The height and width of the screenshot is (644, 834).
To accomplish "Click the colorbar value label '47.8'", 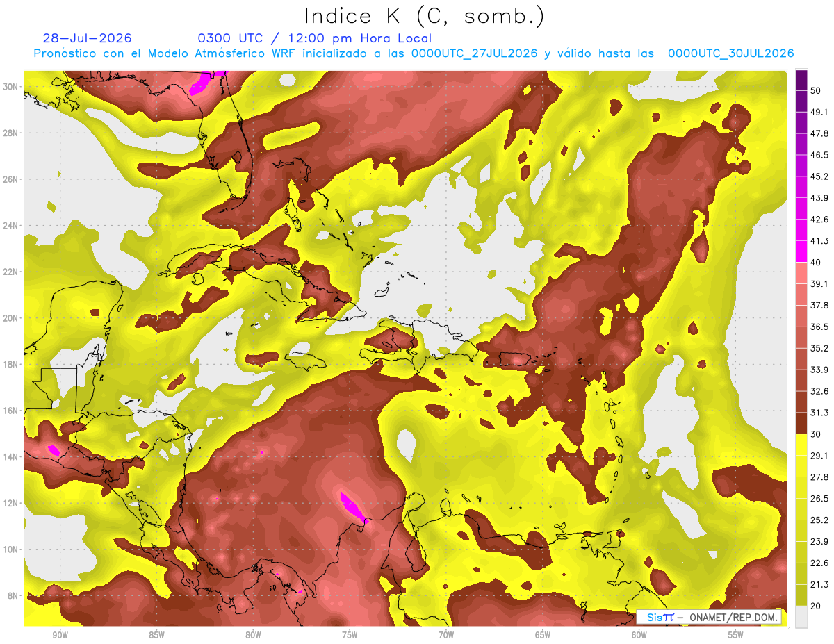I will 820,133.
